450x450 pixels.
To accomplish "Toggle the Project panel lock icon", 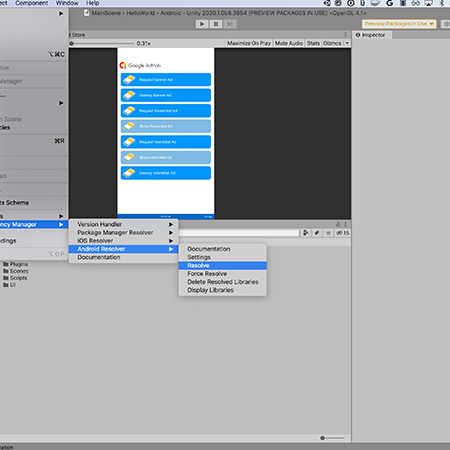I will (338, 224).
